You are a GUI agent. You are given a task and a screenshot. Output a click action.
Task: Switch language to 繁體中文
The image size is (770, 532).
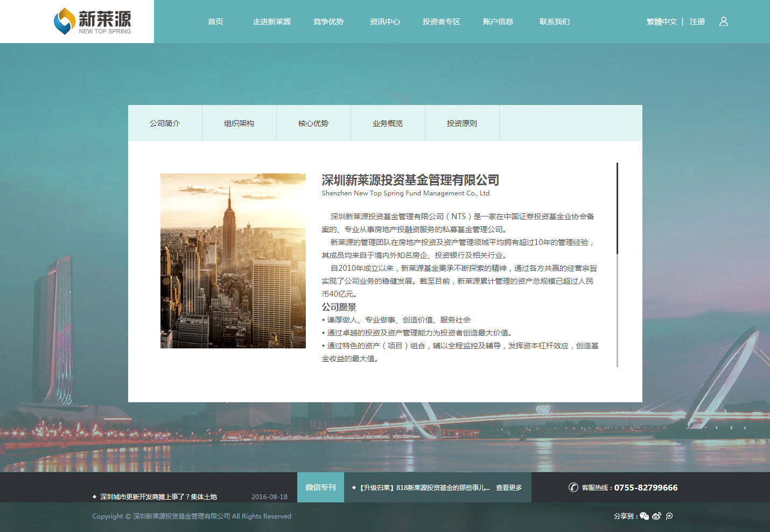tap(662, 22)
